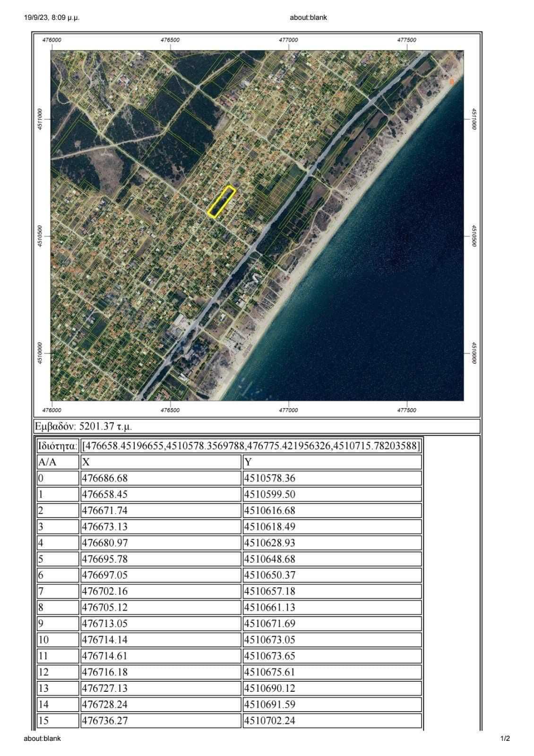
Task: Click top axis label 476500
Action: tap(170, 40)
